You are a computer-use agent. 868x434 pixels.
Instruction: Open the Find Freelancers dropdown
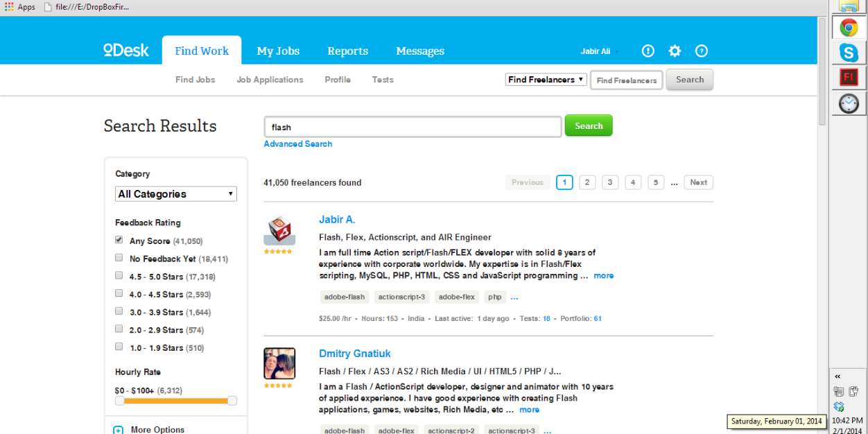[546, 80]
